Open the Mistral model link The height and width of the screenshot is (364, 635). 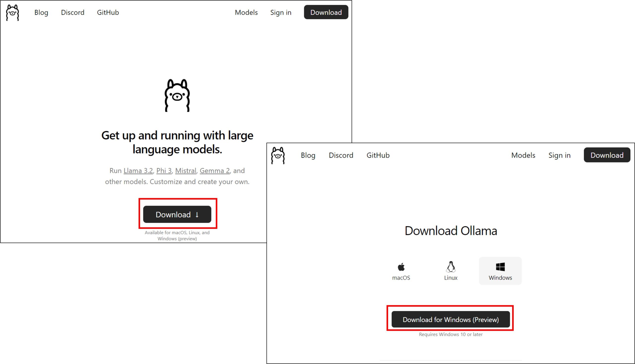pyautogui.click(x=186, y=171)
